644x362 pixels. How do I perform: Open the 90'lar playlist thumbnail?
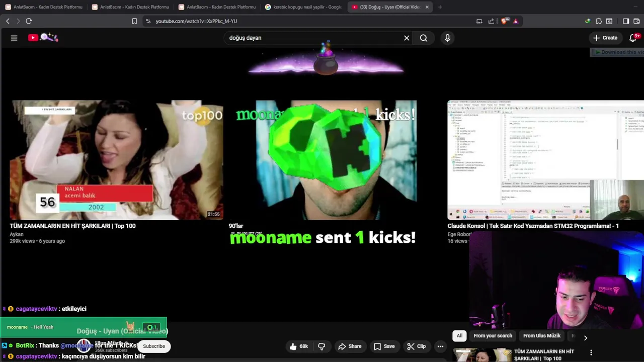point(323,160)
